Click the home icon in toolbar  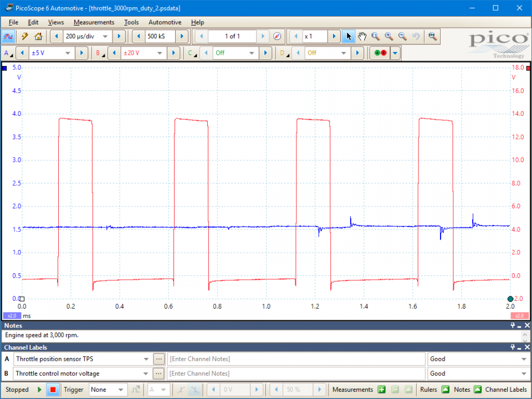coord(38,37)
